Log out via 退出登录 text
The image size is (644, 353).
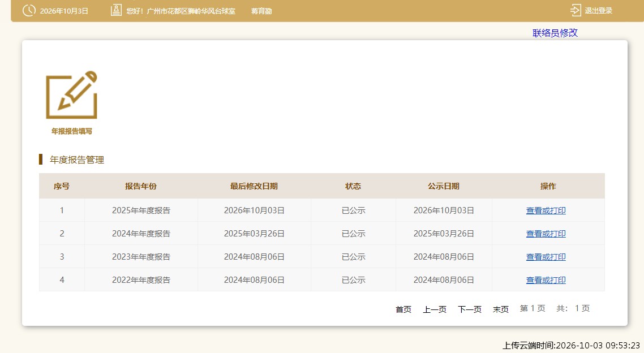pyautogui.click(x=598, y=11)
